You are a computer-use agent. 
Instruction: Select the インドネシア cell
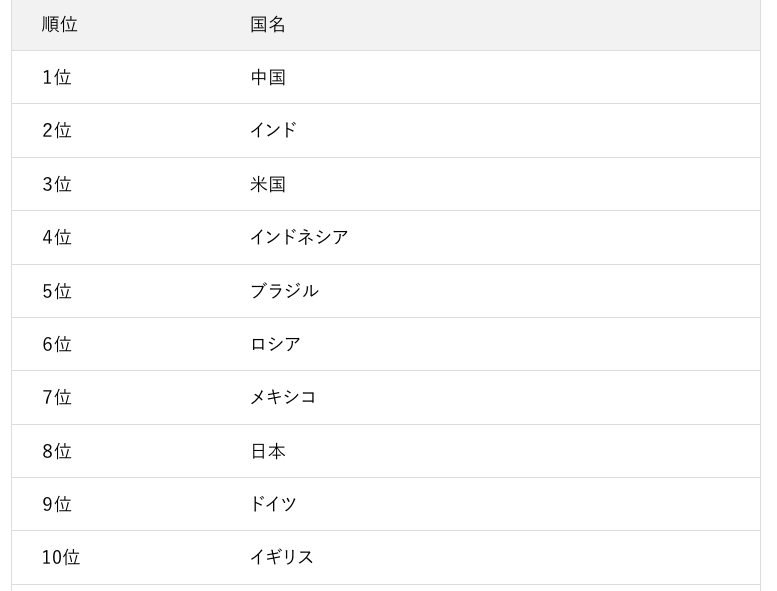pos(299,237)
